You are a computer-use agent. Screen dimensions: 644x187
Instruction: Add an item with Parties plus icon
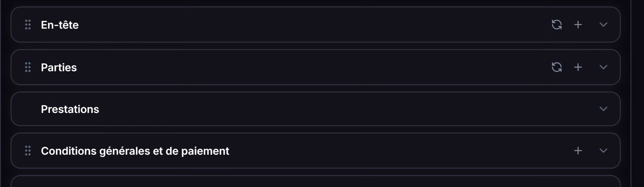(x=578, y=67)
